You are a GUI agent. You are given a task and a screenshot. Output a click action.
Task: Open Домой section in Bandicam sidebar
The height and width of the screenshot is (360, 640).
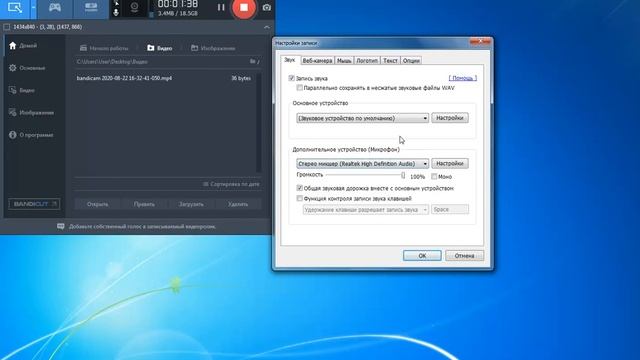pyautogui.click(x=23, y=46)
